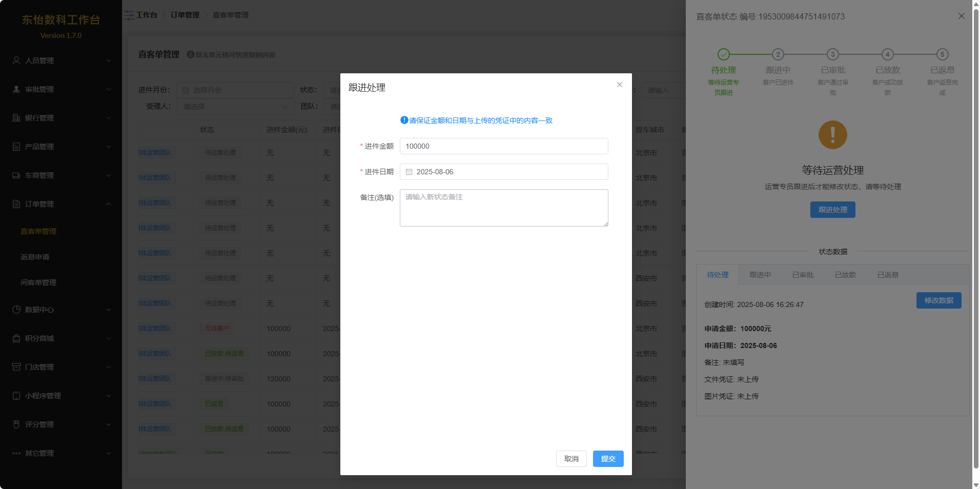Open 返息申请 submenu item
Screen dimensions: 980x489
pyautogui.click(x=35, y=257)
